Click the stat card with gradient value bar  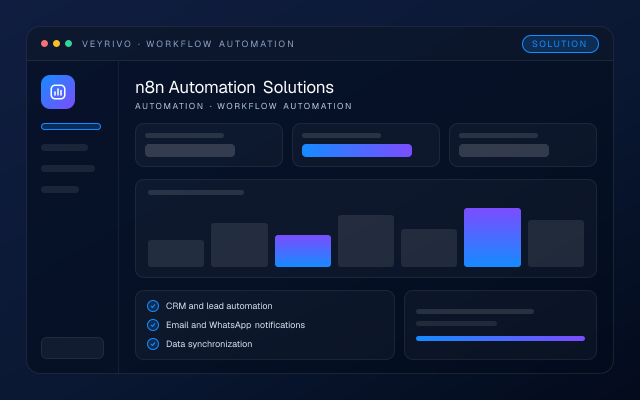click(366, 145)
